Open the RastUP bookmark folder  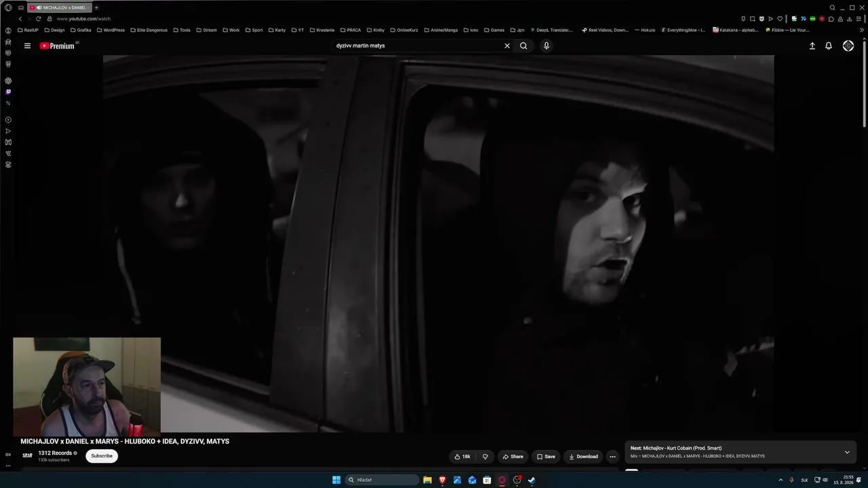click(28, 30)
